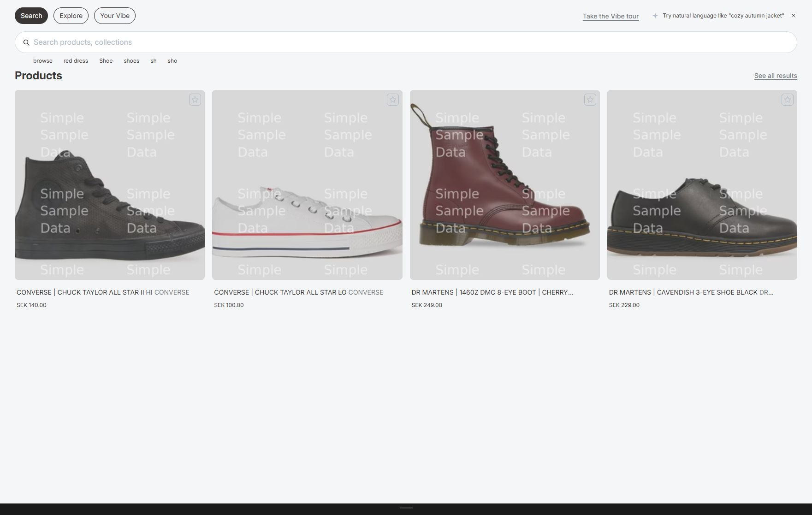Image resolution: width=812 pixels, height=515 pixels.
Task: Favorite the Cavendish 3-Eye Shoe Black product
Action: [788, 100]
